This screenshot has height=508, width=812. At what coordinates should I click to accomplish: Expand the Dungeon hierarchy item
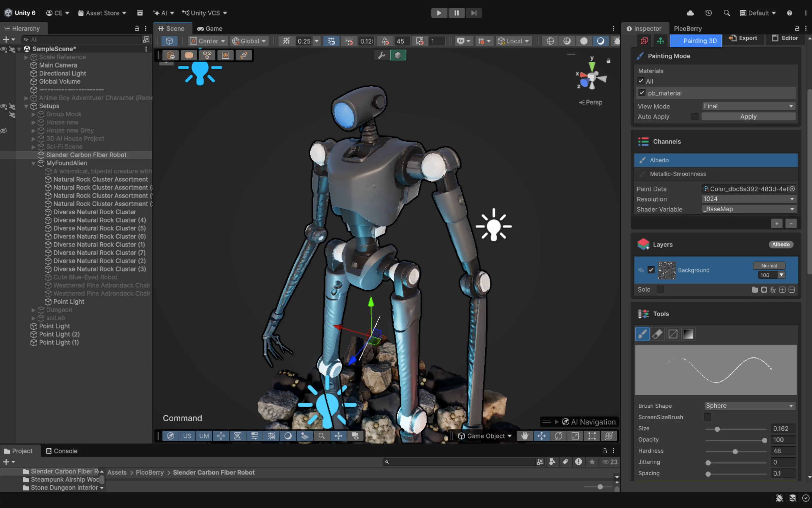[33, 310]
